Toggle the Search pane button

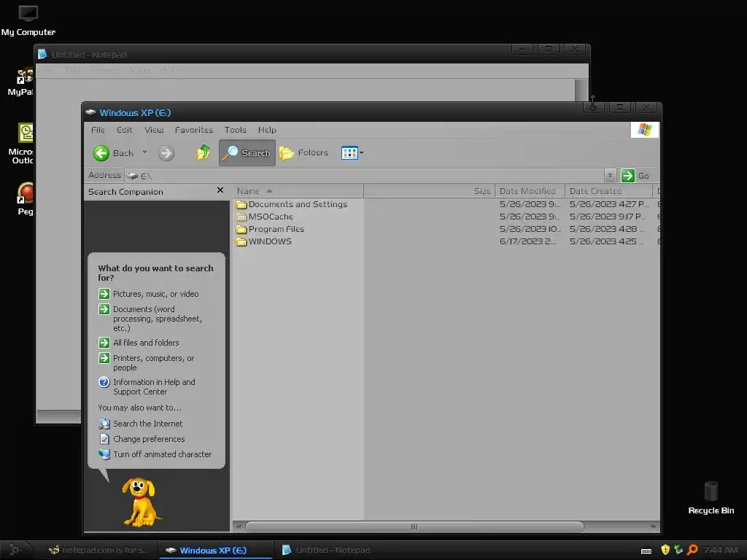(247, 153)
